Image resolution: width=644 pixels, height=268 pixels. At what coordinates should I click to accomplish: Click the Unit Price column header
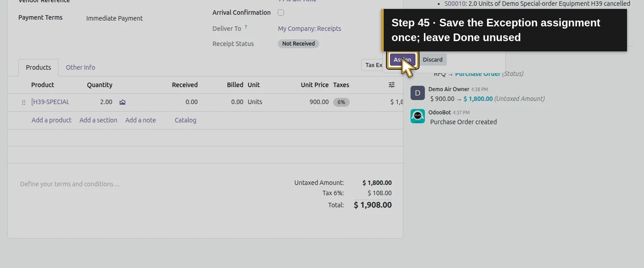click(315, 85)
